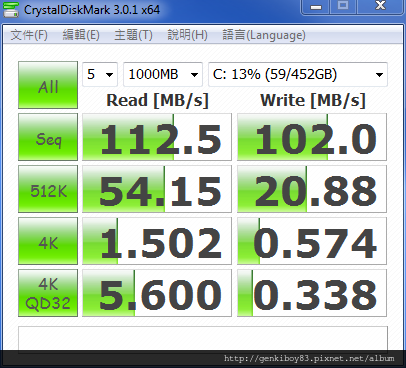The image size is (406, 368).
Task: Click the Write [MB/s] column header
Action: pyautogui.click(x=313, y=100)
